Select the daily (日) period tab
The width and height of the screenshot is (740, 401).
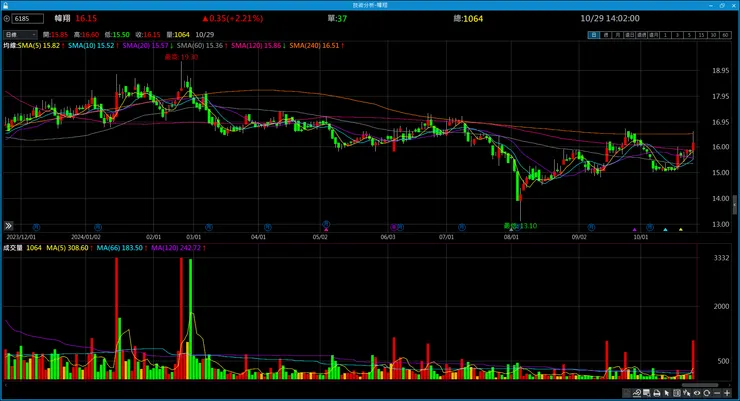(594, 35)
